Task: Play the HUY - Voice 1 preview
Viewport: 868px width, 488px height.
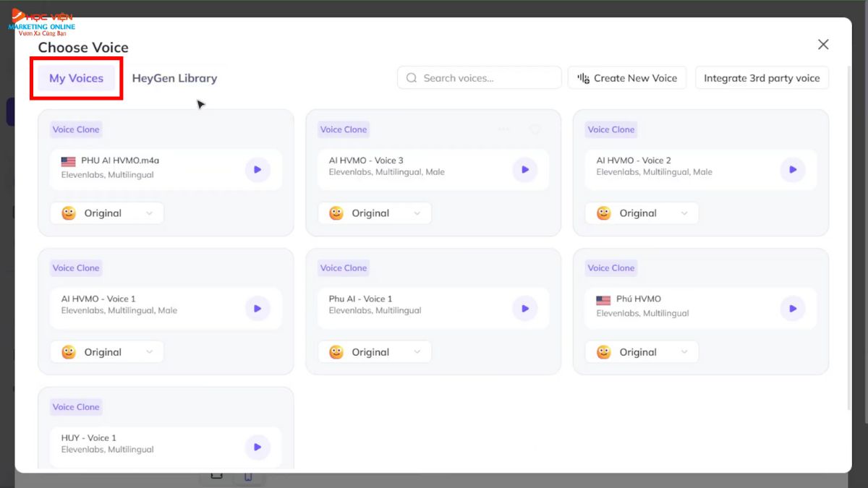Action: (x=258, y=448)
